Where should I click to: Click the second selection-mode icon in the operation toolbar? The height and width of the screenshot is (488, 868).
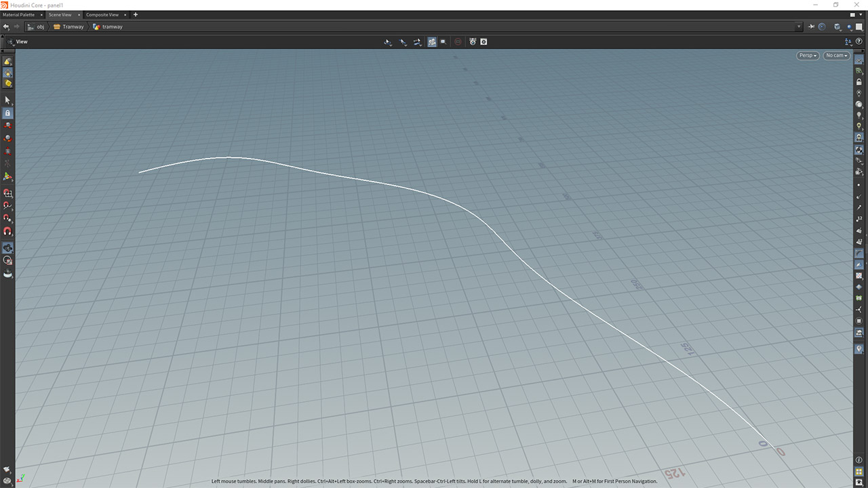coord(403,42)
